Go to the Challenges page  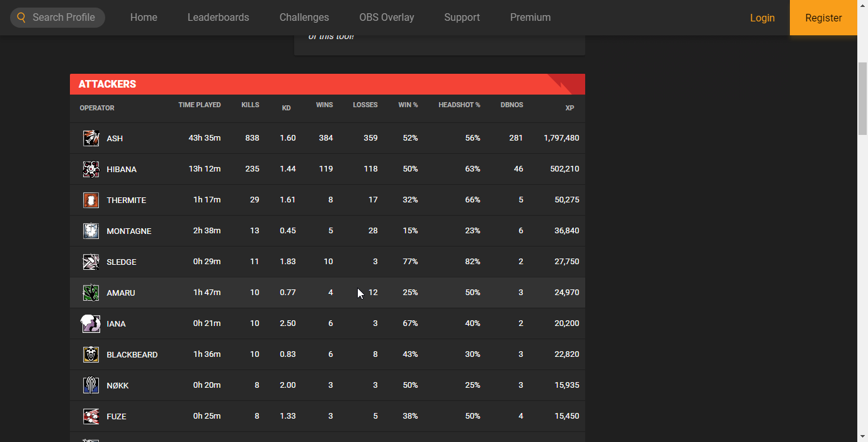(304, 18)
